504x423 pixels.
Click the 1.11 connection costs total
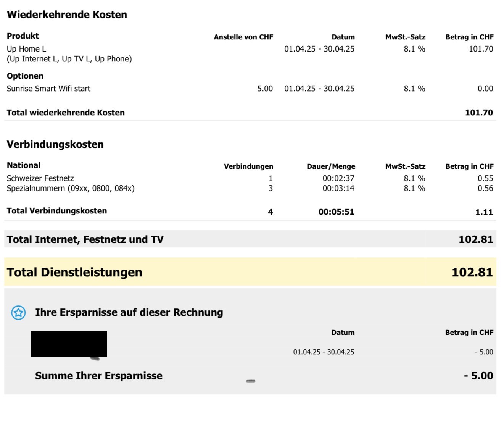coord(484,212)
